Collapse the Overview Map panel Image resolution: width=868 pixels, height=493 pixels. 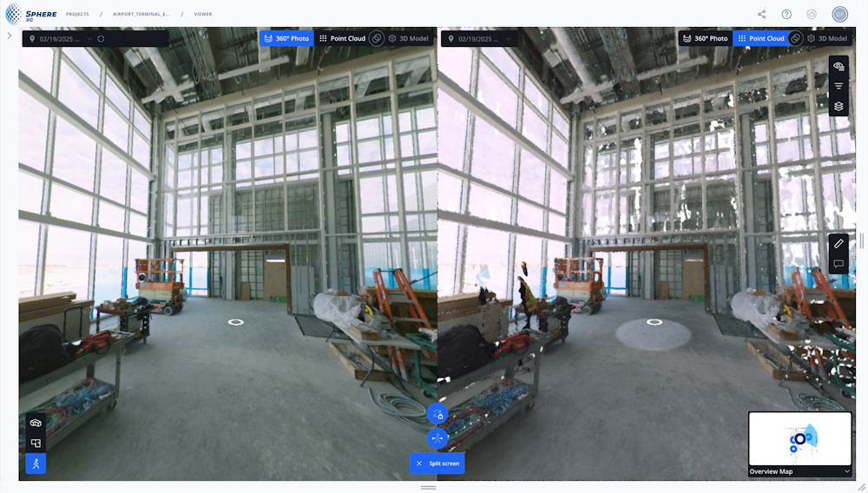point(846,471)
